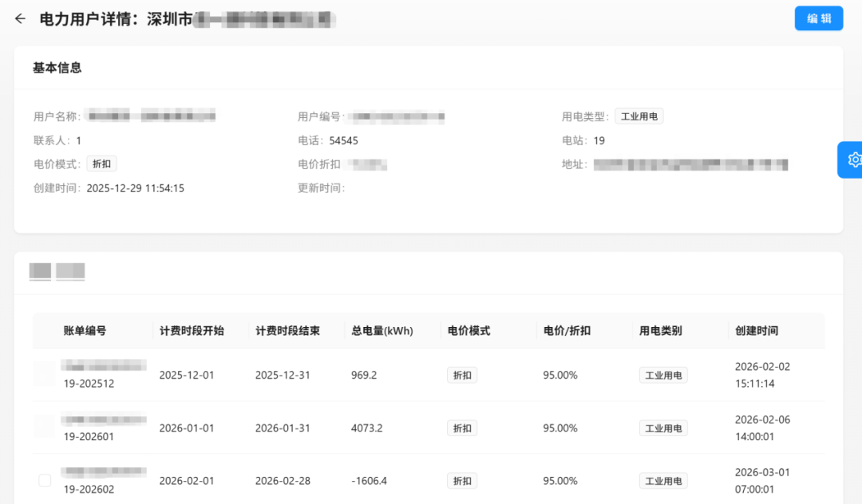Click the 账单编号 column header
The image size is (862, 504).
(x=85, y=330)
